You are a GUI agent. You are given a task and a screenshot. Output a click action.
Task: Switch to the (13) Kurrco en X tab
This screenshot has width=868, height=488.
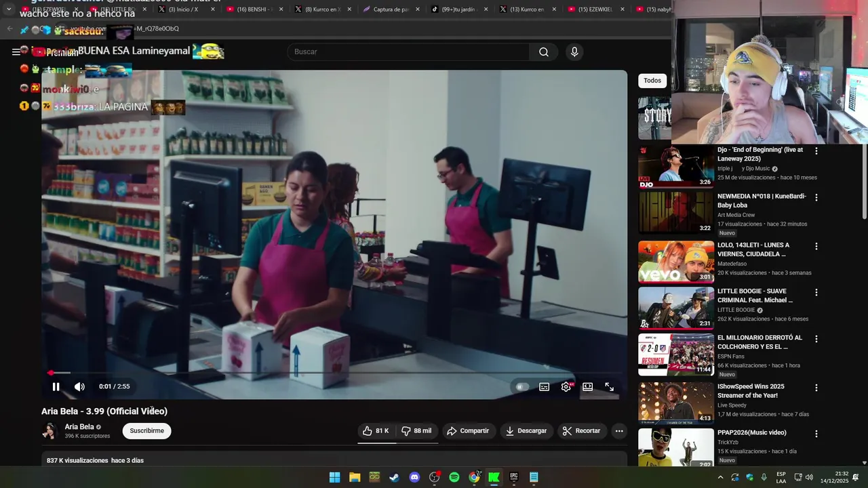[x=527, y=9]
